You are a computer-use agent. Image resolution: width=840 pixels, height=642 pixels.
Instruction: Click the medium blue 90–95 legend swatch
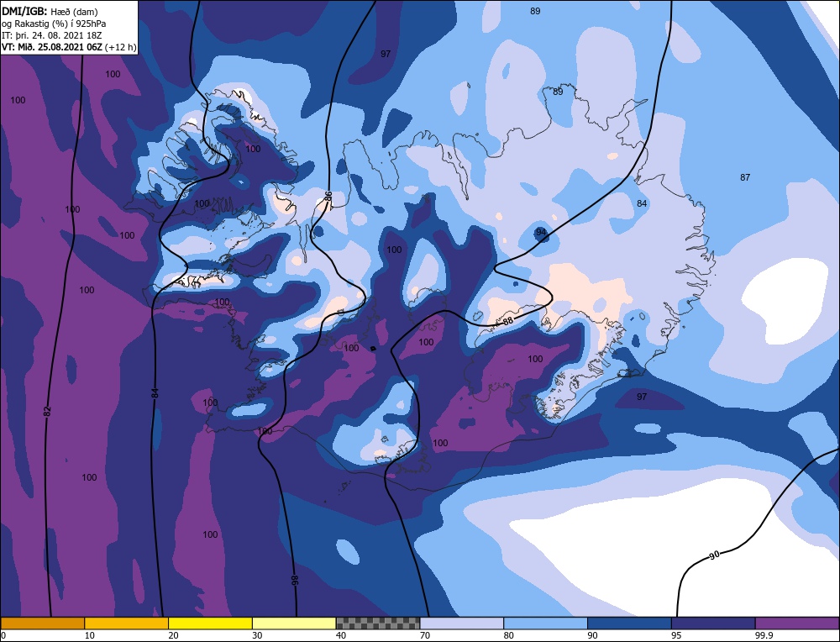(x=629, y=623)
